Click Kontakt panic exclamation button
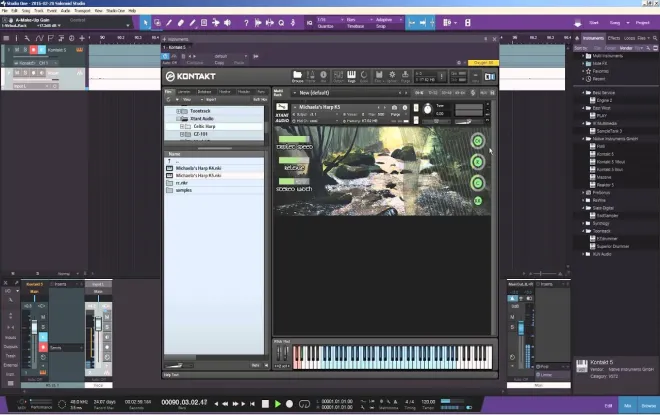 click(x=442, y=77)
